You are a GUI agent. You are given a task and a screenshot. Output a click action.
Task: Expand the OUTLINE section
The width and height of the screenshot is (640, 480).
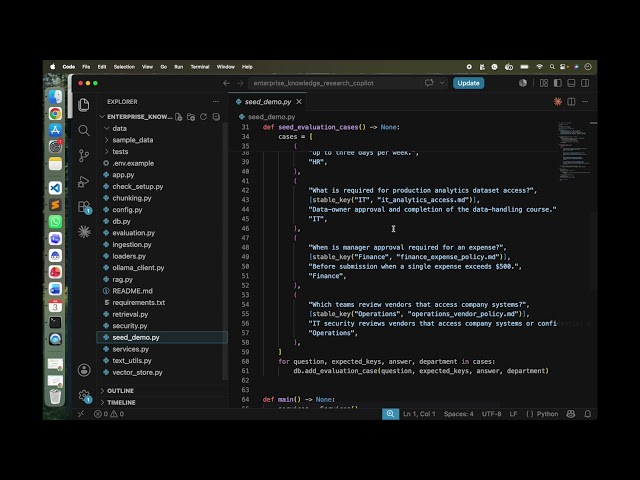point(120,391)
